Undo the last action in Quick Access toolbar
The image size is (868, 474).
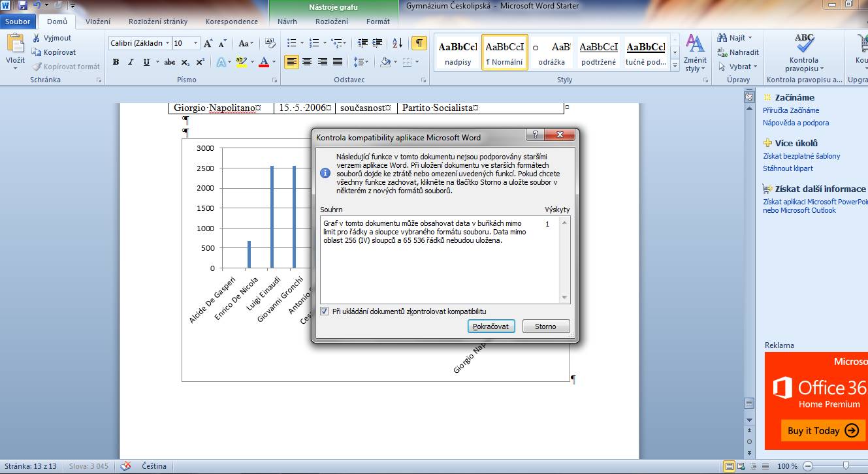tap(37, 6)
